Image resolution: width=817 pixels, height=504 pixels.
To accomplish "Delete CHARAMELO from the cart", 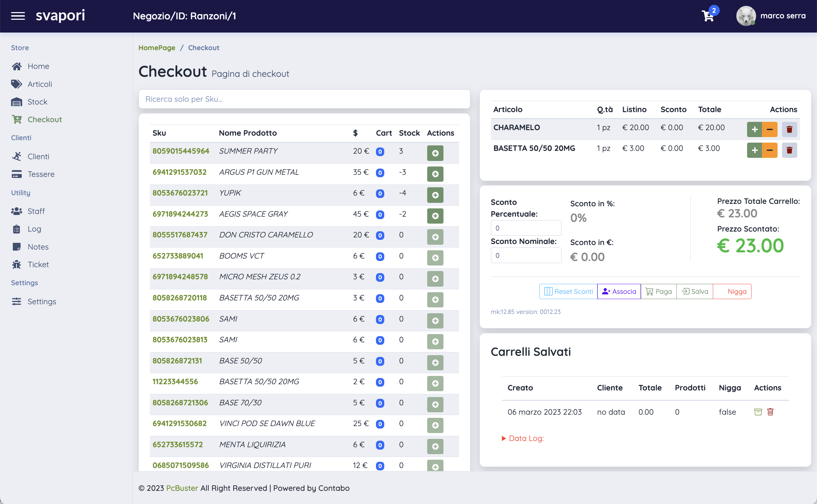I will (x=789, y=129).
